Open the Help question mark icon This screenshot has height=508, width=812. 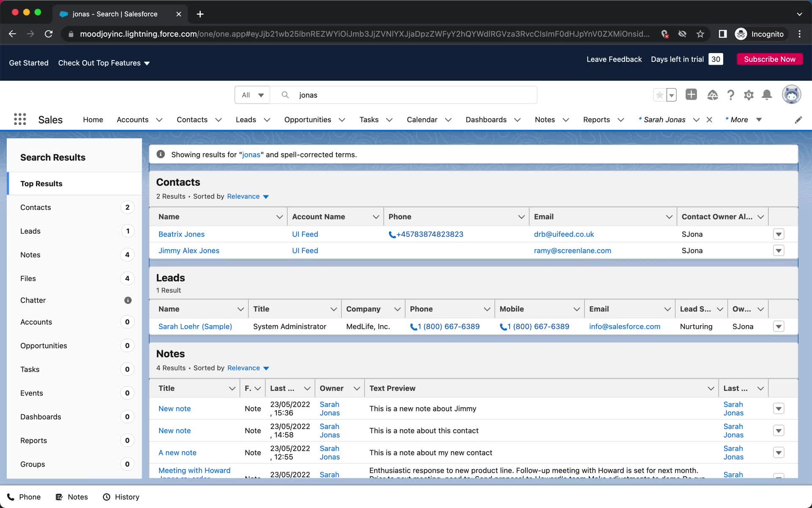pos(730,95)
